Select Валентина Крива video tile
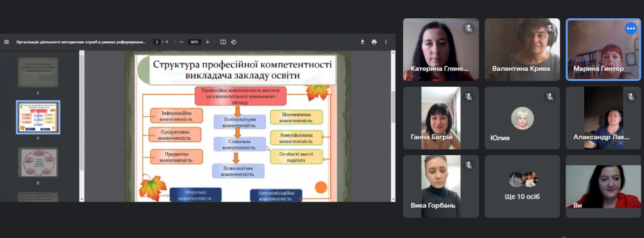This screenshot has height=238, width=644. point(523,50)
